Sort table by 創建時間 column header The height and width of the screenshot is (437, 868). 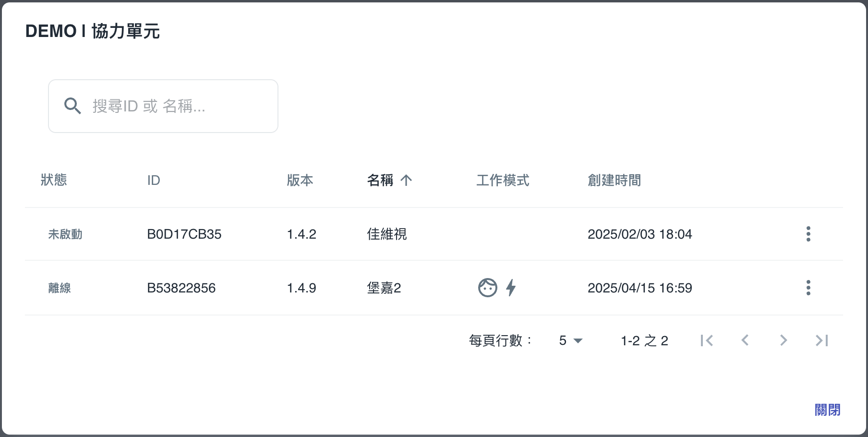[614, 180]
